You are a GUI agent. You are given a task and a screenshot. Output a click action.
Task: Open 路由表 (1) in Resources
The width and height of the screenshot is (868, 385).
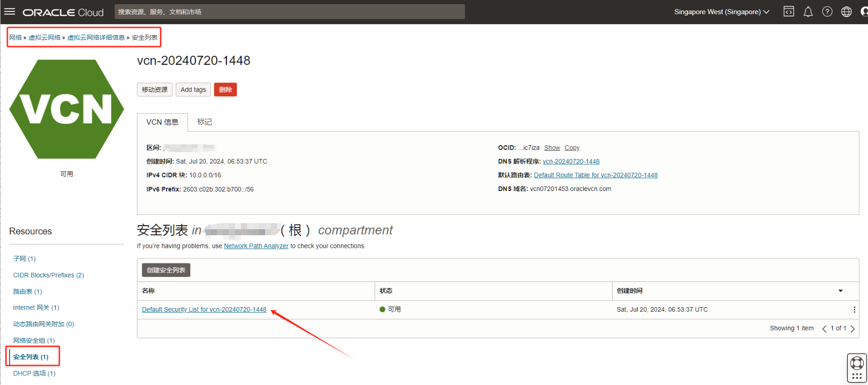point(28,292)
